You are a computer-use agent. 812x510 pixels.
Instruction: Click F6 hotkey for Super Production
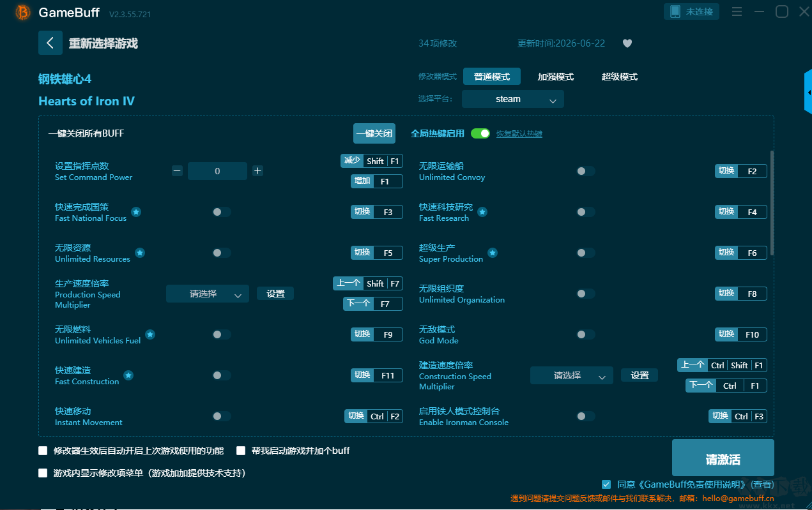[741, 253]
